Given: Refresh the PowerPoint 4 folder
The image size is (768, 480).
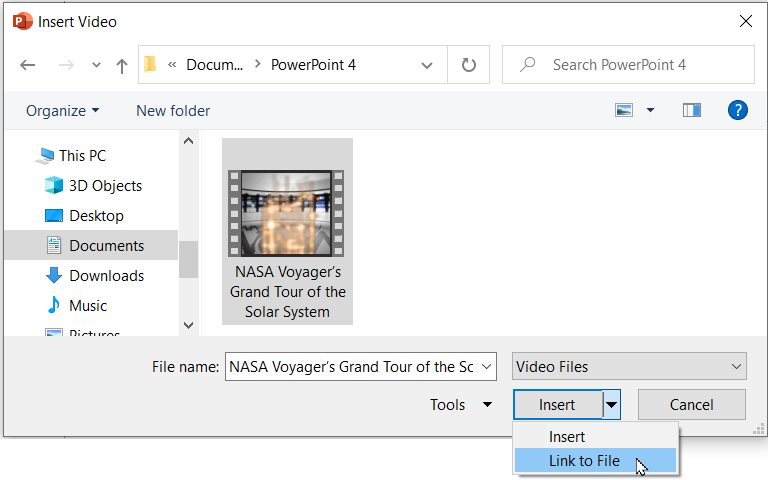Looking at the screenshot, I should 469,65.
